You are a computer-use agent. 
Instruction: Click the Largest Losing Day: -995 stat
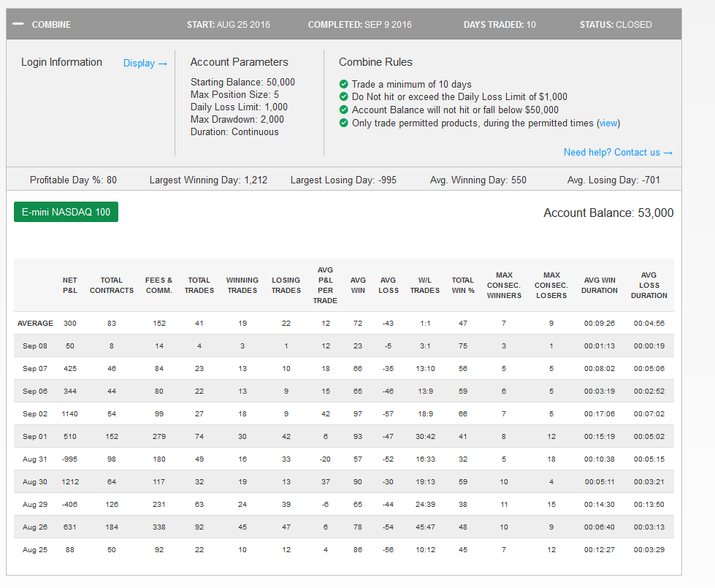tap(343, 180)
